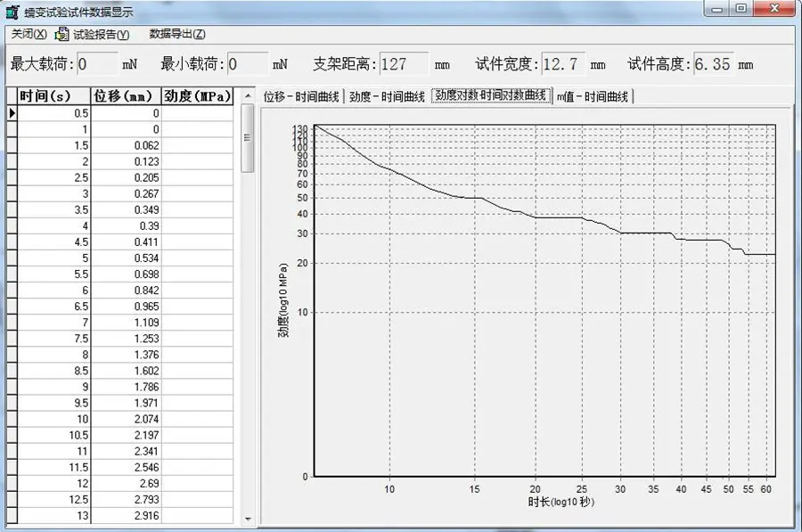Click the table scrollbar down arrow
802x532 pixels.
click(248, 519)
